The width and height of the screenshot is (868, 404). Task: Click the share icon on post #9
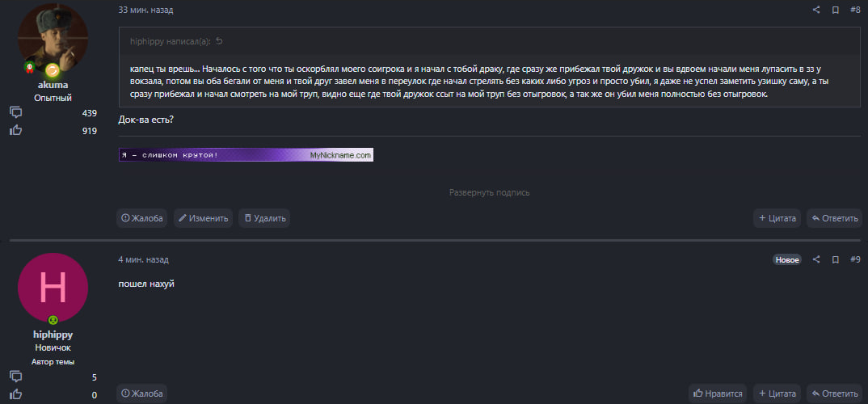[x=816, y=259]
